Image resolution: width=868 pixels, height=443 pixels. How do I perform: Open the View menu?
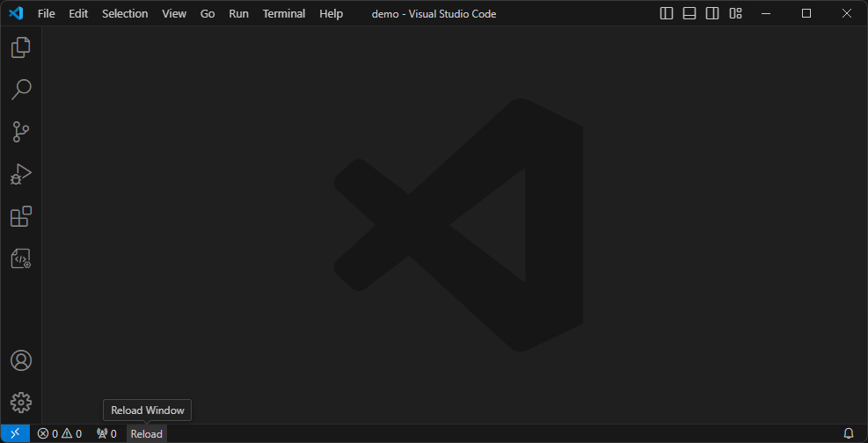tap(174, 14)
